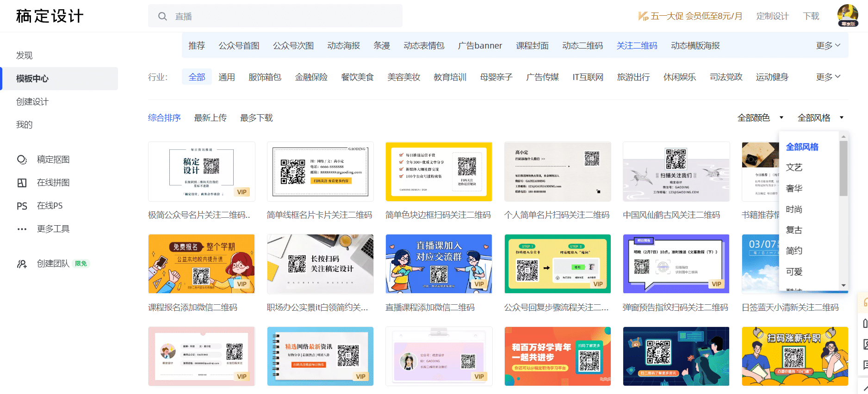Filter industry by 全部
The image size is (868, 394).
197,77
